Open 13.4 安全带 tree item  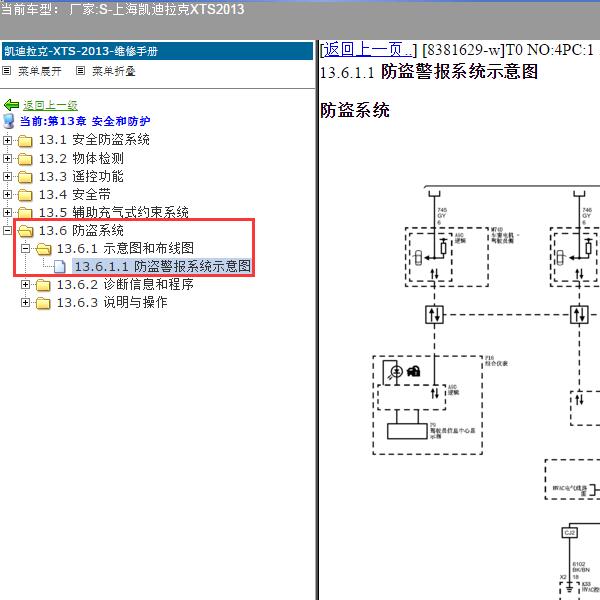coord(75,194)
